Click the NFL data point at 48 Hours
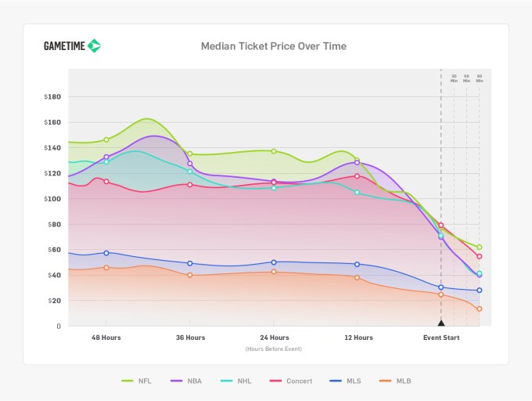The width and height of the screenshot is (532, 401). coord(106,139)
